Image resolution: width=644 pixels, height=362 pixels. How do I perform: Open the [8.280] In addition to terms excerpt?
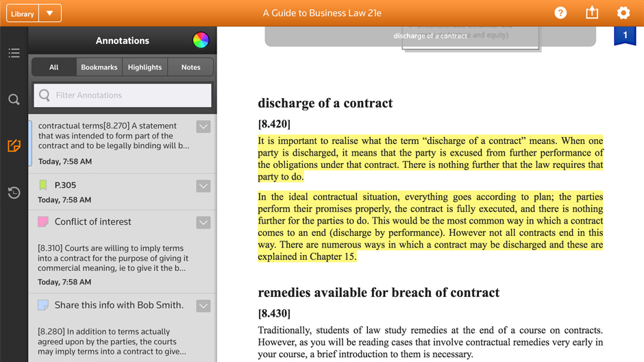[x=112, y=341]
